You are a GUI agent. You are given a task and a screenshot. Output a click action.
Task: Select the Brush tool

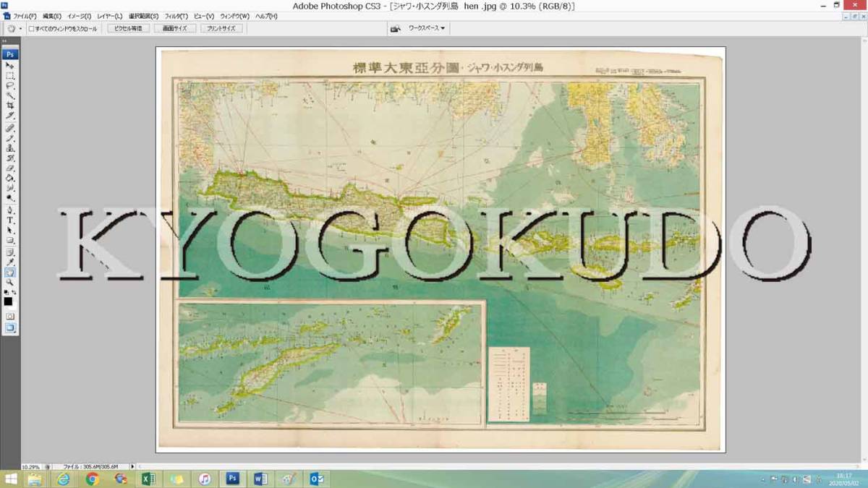(10, 138)
